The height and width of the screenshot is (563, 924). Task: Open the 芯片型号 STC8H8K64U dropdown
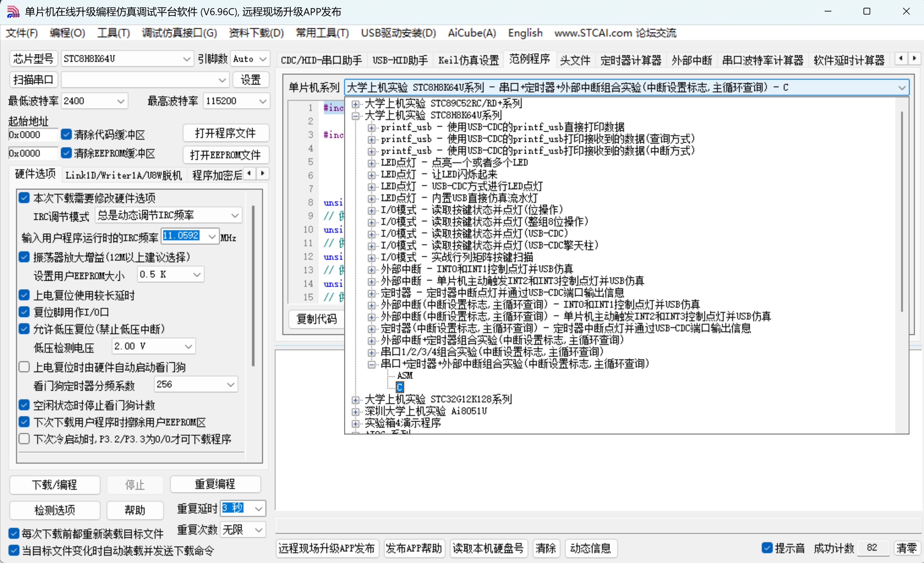(x=186, y=59)
